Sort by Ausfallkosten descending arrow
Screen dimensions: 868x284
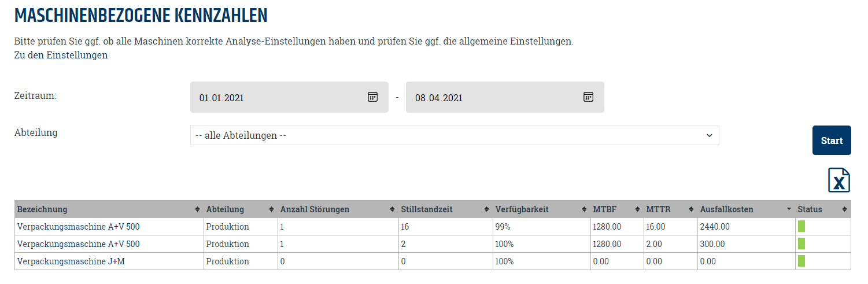coord(789,209)
